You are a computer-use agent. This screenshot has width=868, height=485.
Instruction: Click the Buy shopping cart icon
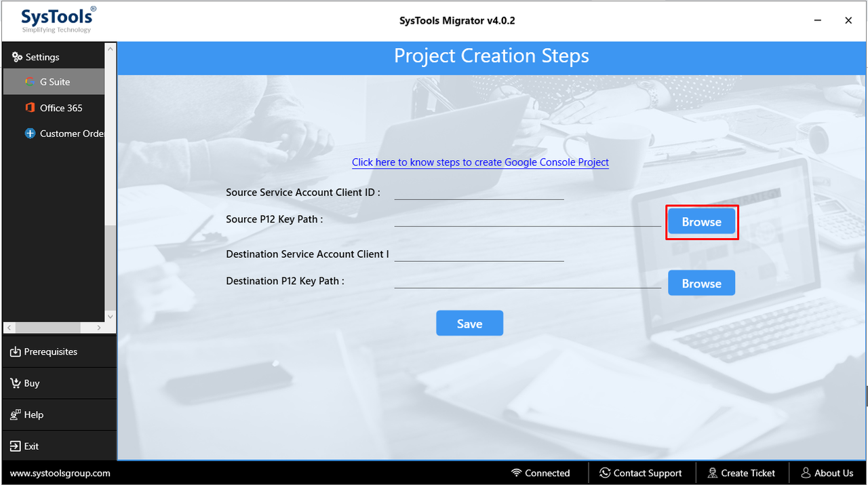(16, 383)
